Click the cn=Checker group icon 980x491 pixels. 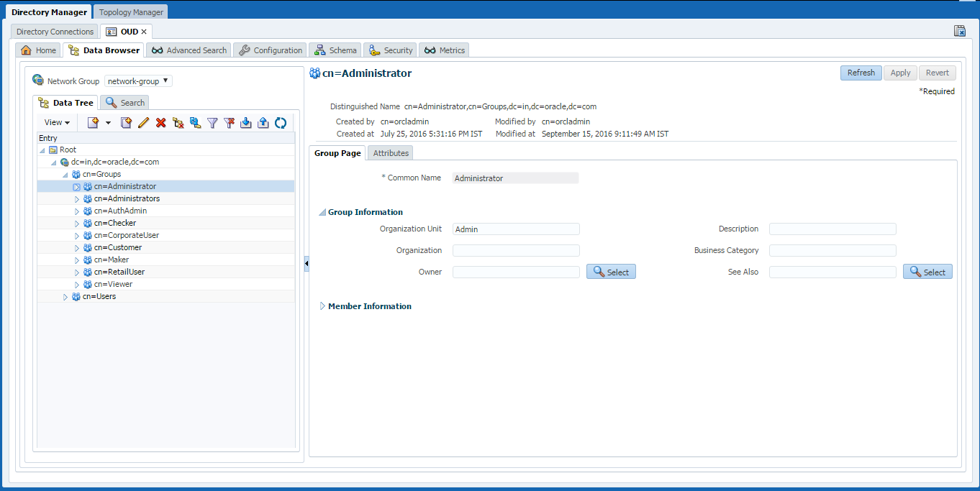88,223
